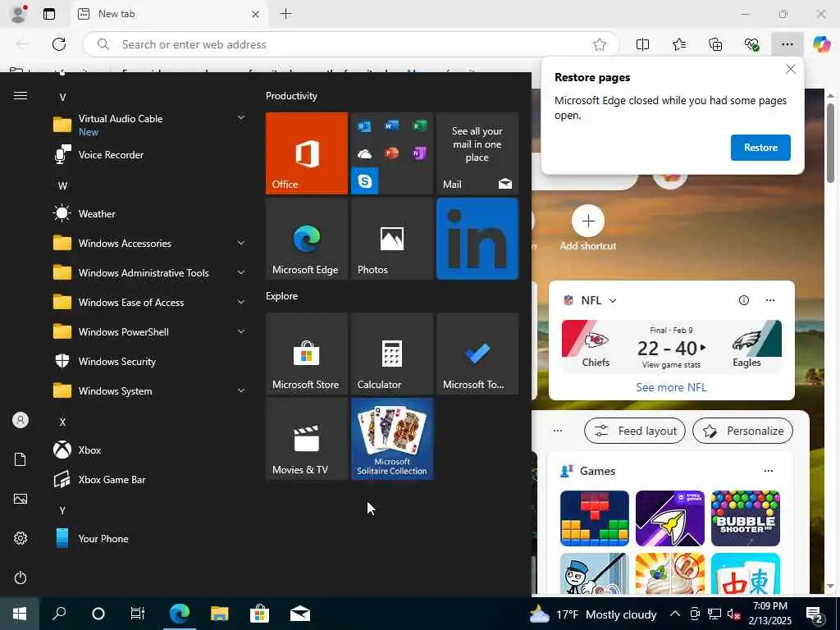Click the Personalize button
Viewport: 840px width, 630px height.
point(742,431)
